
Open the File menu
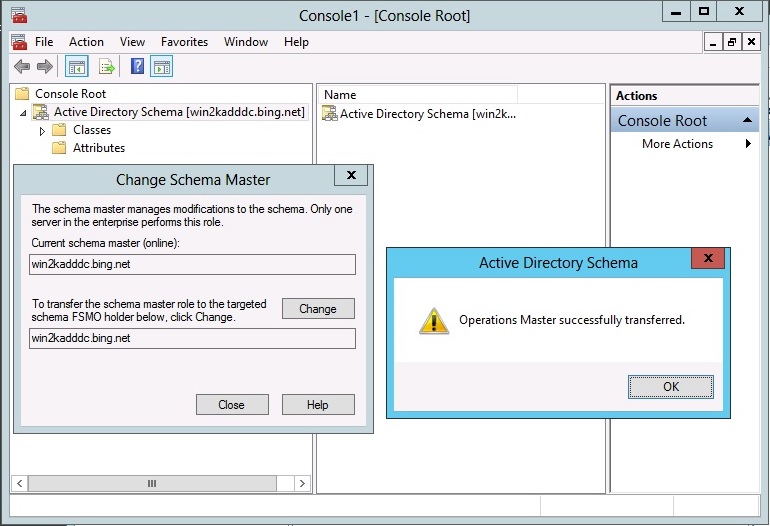pyautogui.click(x=44, y=42)
